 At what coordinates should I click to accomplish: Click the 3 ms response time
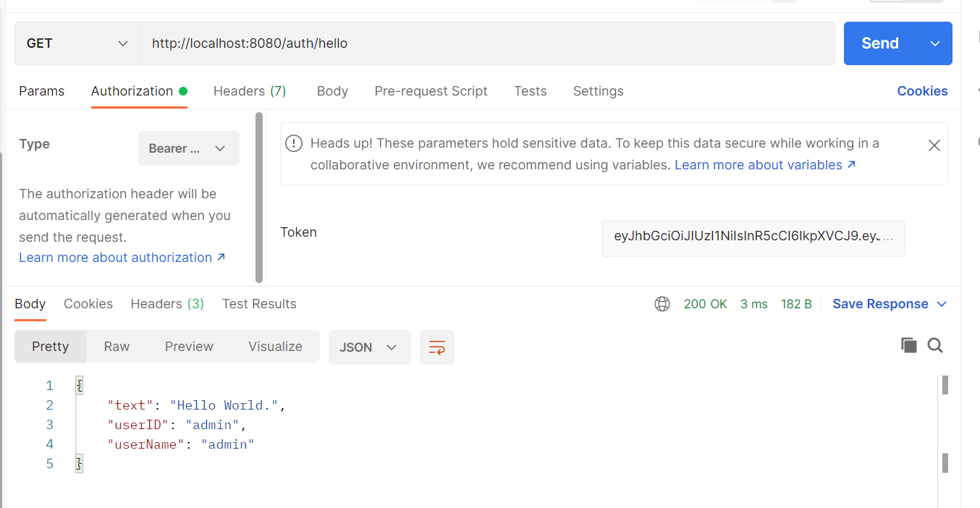(754, 304)
